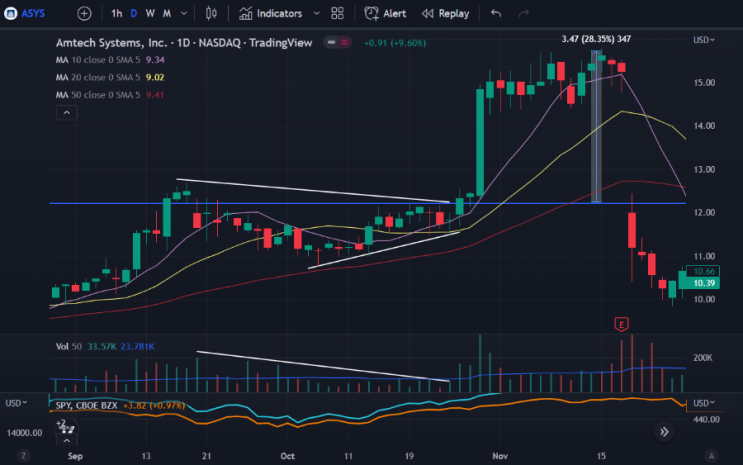Click the 9.41 MA 50 value
Viewport: 743px width, 465px height.
155,95
